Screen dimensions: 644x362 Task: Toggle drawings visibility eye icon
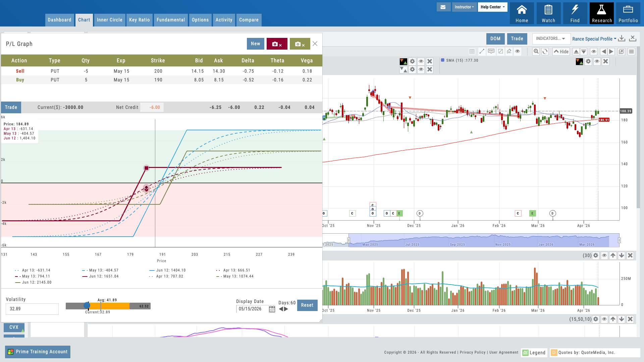coord(518,51)
